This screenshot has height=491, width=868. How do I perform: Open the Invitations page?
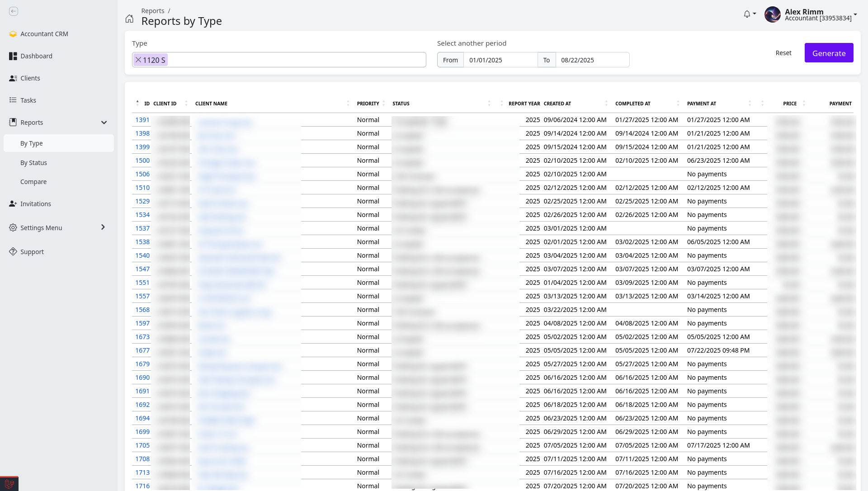(x=35, y=204)
